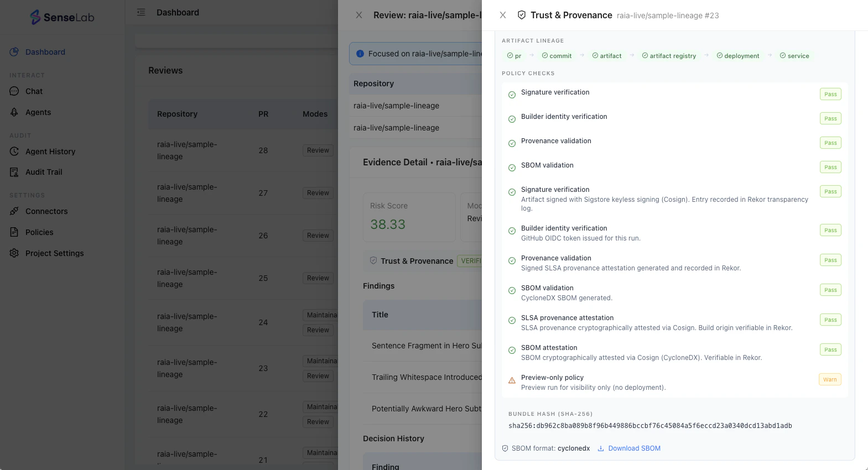Click the download icon beside Download SBOM
868x470 pixels.
pyautogui.click(x=601, y=448)
